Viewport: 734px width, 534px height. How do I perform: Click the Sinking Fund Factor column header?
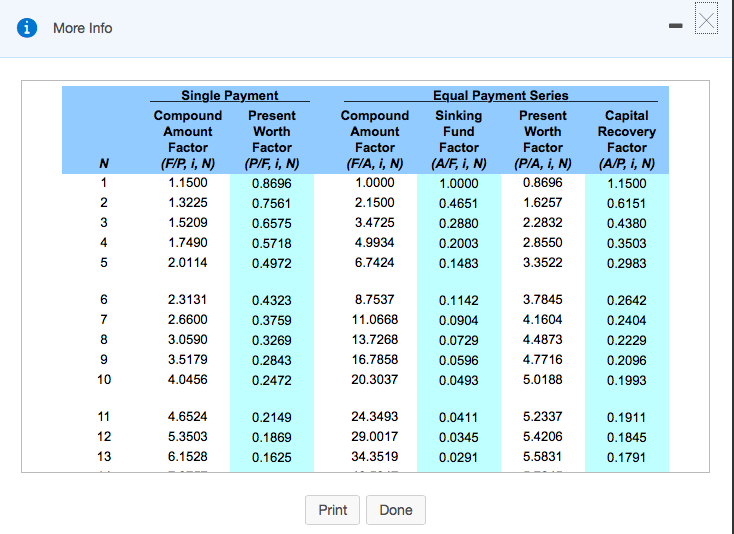point(458,139)
